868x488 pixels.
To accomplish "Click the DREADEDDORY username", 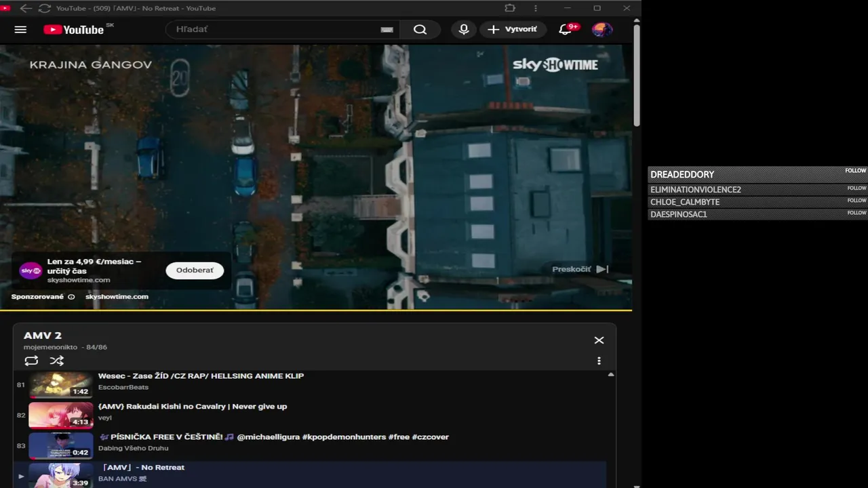I will point(682,174).
